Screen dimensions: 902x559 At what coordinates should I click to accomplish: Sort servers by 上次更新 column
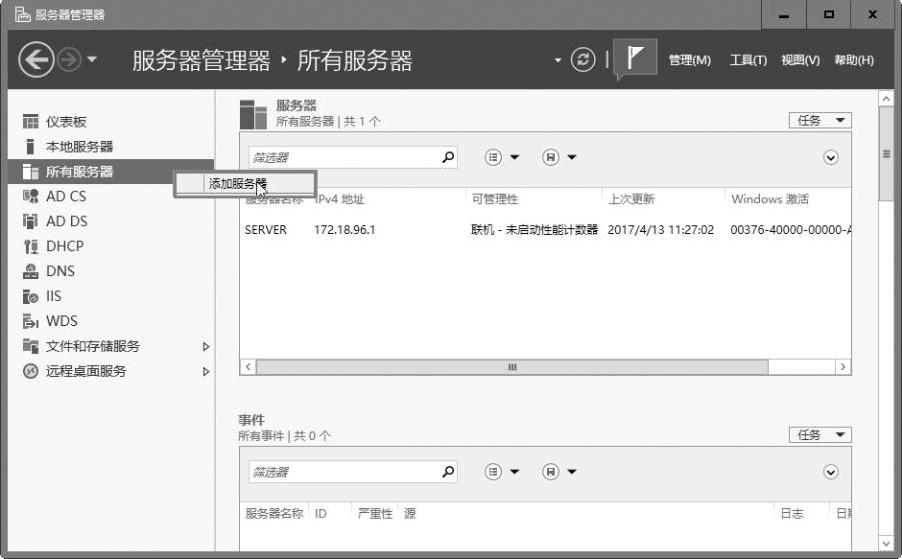click(632, 199)
